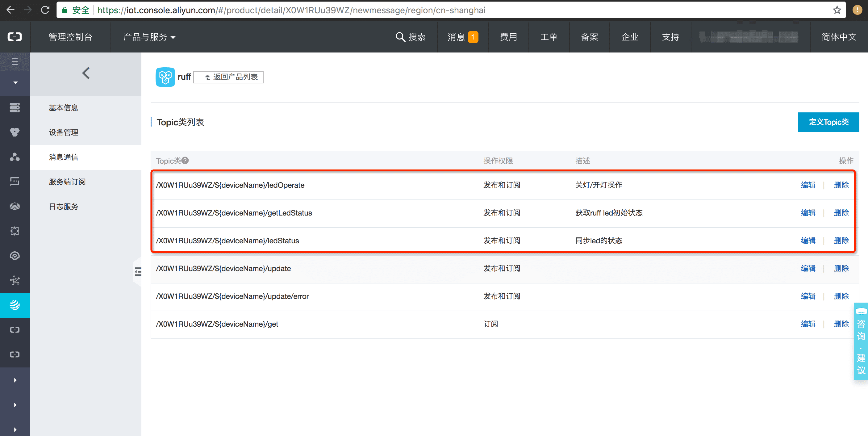
Task: Click the help question mark beside Topic类
Action: 185,161
